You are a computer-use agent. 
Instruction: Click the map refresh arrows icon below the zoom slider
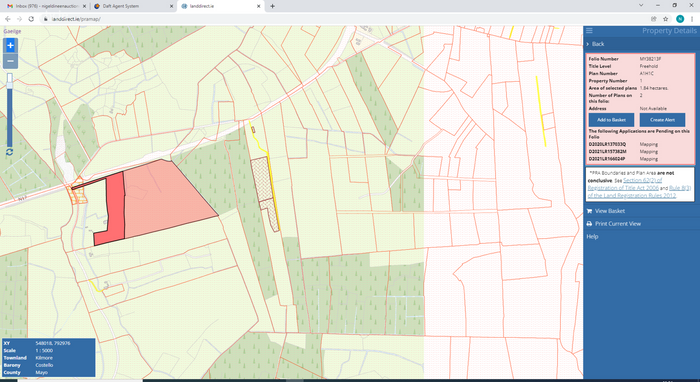[9, 152]
